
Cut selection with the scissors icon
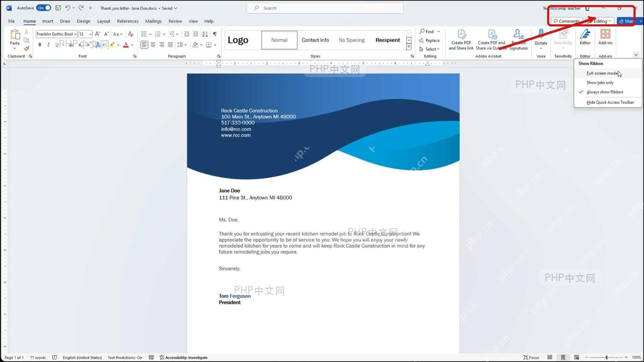26,32
